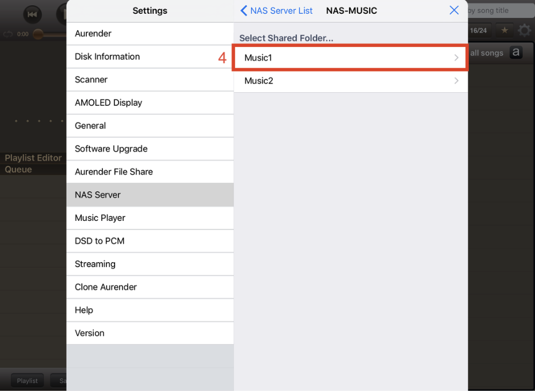Click the Playlist button at bottom
Viewport: 535px width, 392px height.
pos(27,381)
